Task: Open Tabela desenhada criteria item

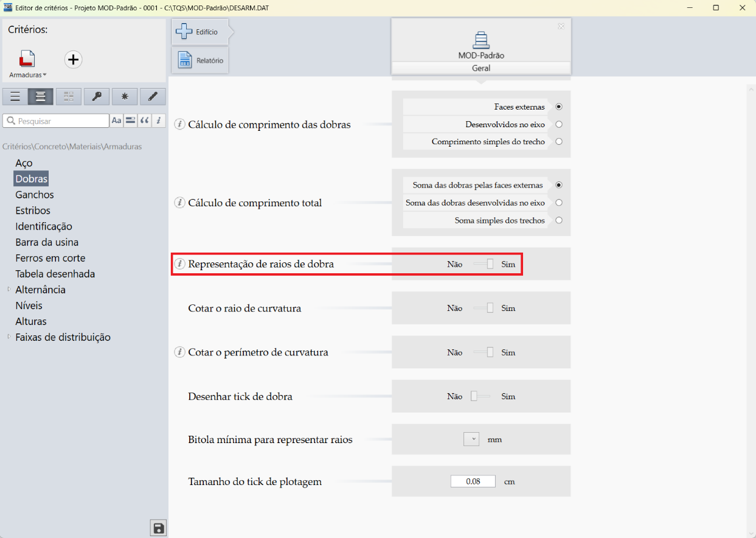Action: [55, 274]
